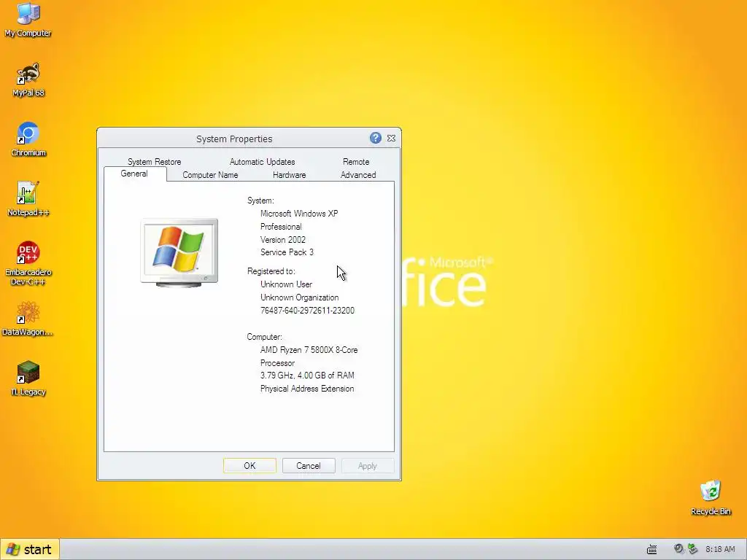Viewport: 747px width, 560px height.
Task: Open the Remote tab
Action: click(356, 162)
